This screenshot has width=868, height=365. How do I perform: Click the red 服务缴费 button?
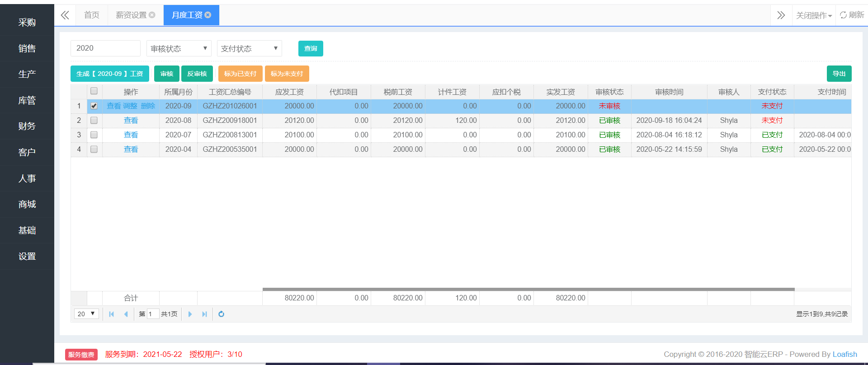[x=81, y=355]
